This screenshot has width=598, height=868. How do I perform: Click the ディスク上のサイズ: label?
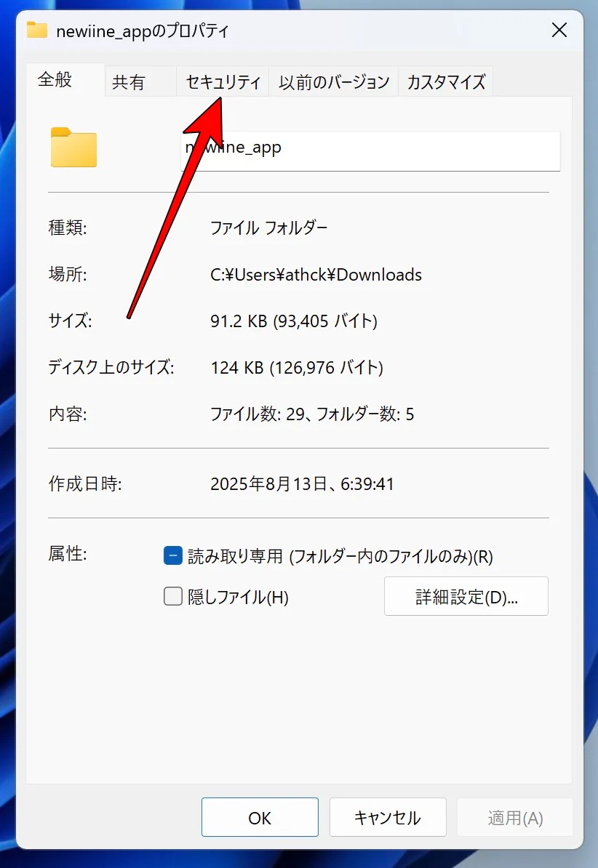(111, 367)
